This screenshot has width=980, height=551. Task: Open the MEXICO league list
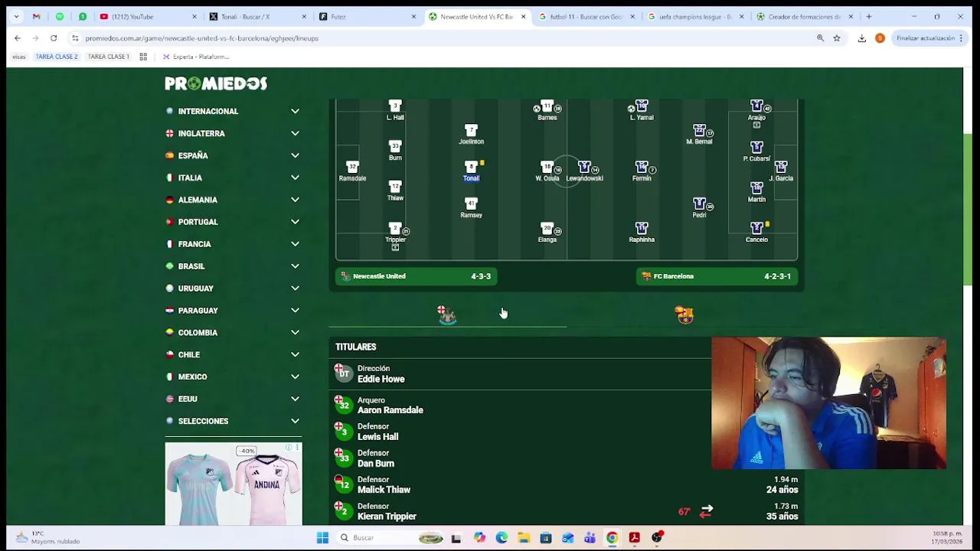point(233,377)
